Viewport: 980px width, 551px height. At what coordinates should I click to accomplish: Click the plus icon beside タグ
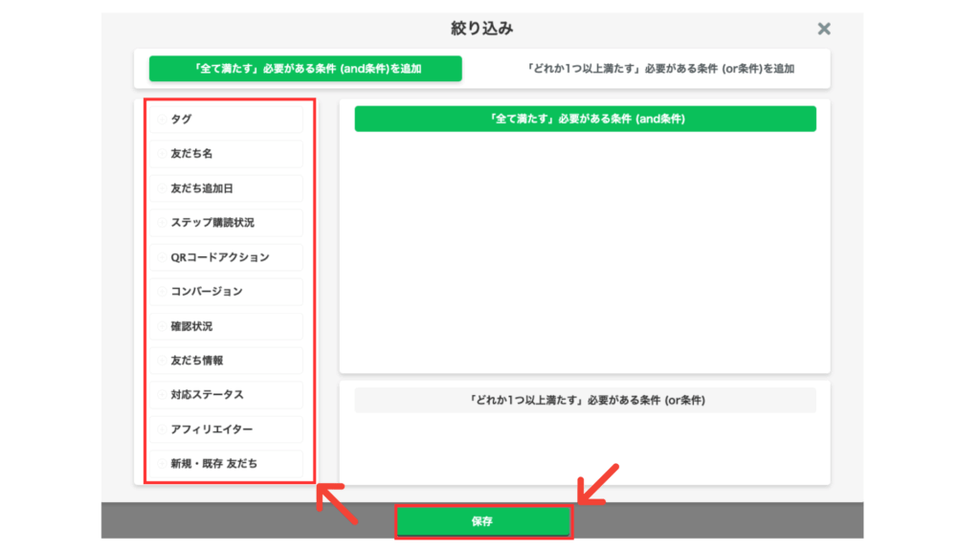[163, 120]
